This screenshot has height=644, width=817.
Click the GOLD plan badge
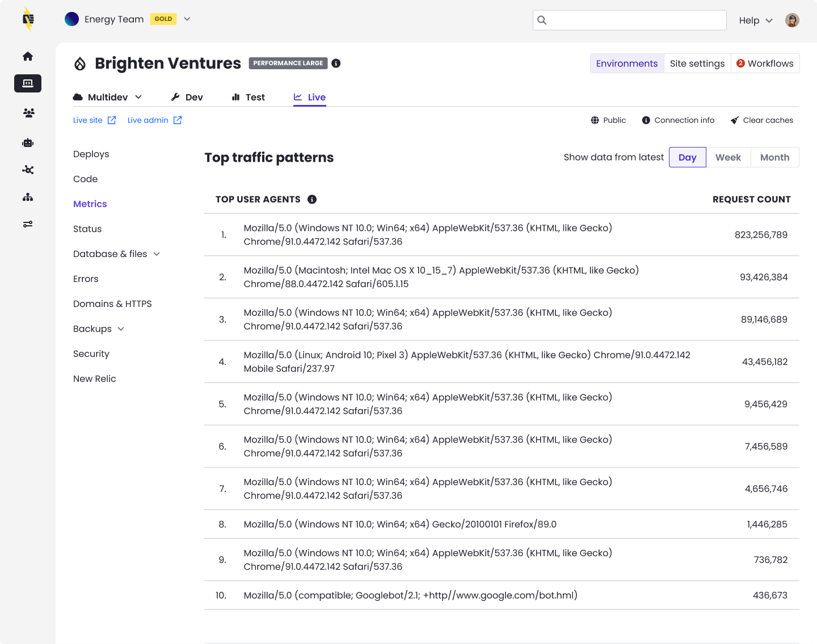(163, 19)
